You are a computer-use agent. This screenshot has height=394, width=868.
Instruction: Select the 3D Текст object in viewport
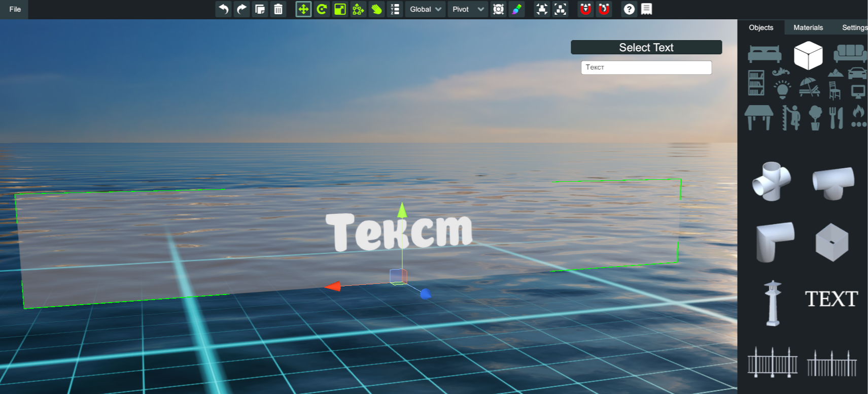(399, 232)
